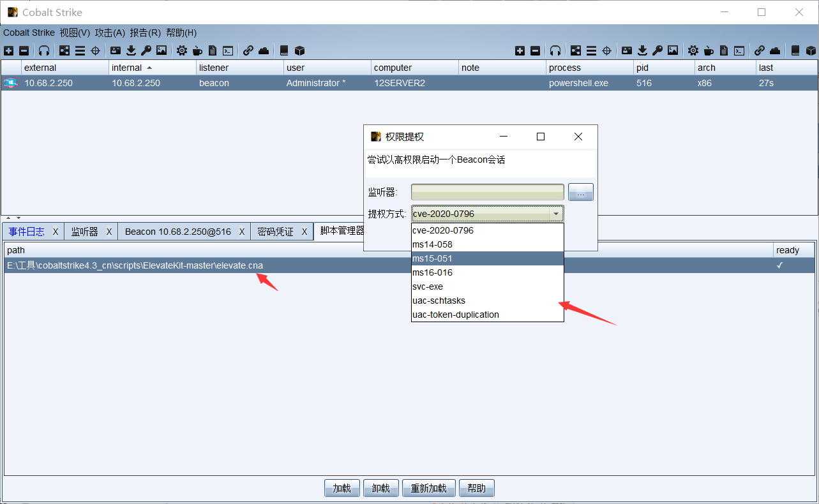819x504 pixels.
Task: Click Manage Web Server cloud icon in first toolbar
Action: (264, 50)
